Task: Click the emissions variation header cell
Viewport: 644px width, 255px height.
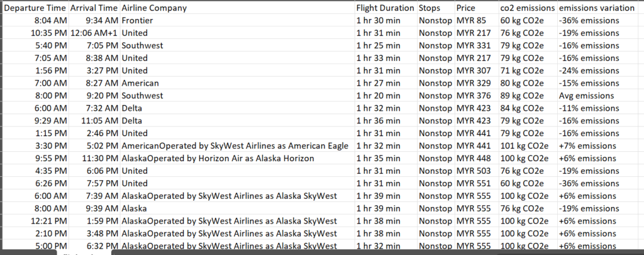Action: point(600,8)
